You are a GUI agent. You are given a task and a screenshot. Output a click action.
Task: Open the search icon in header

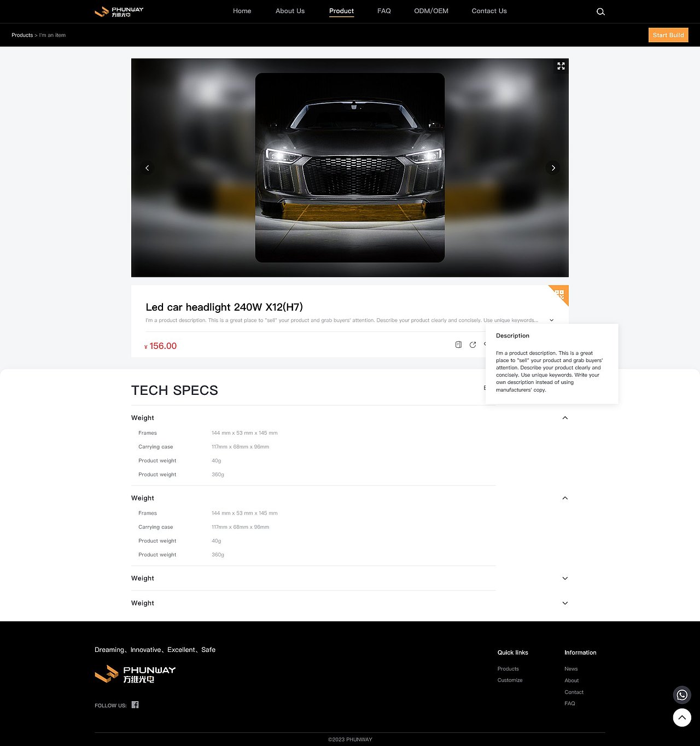point(600,11)
